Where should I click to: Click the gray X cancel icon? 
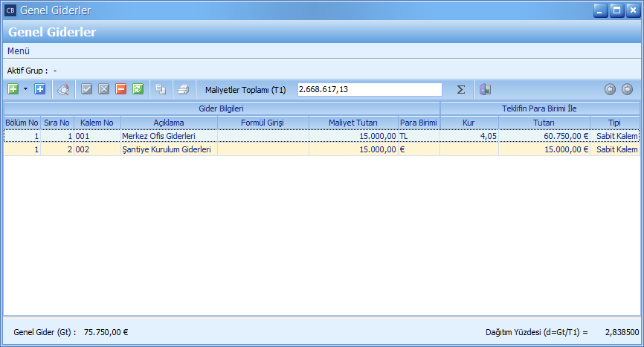click(103, 89)
